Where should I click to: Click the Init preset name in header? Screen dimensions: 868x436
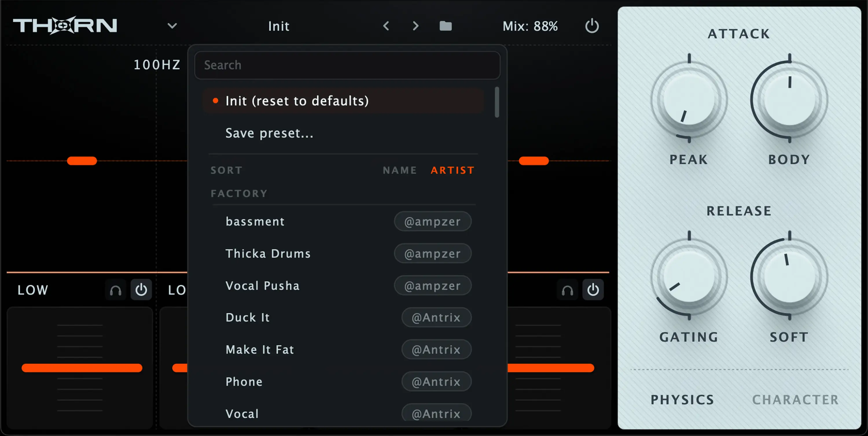[279, 26]
